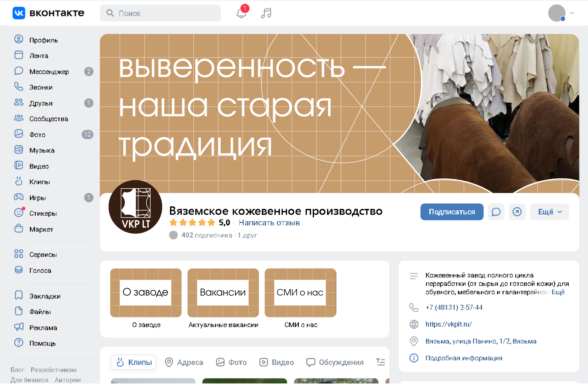
Task: Show more tabs list icon after Обсуждения
Action: point(380,362)
